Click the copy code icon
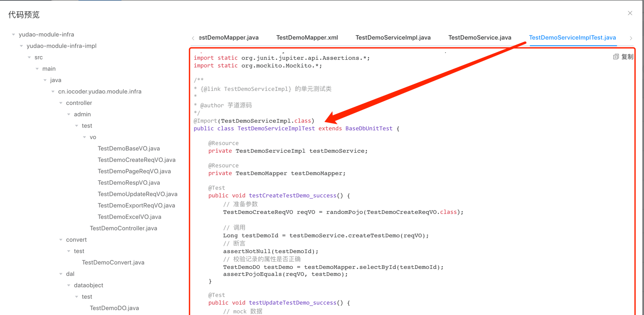644x315 pixels. [616, 57]
